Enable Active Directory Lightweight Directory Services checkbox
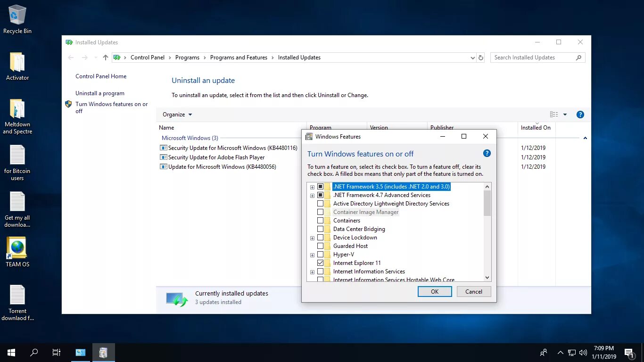 [x=321, y=204]
